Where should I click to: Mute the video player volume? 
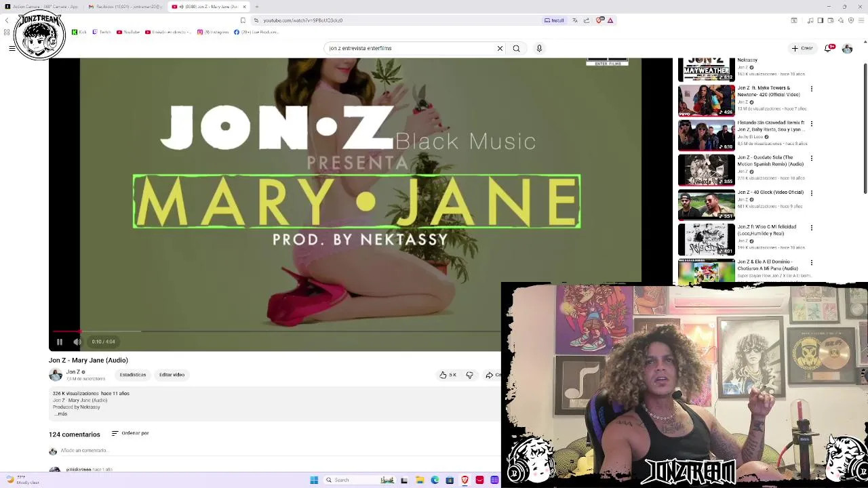point(77,342)
